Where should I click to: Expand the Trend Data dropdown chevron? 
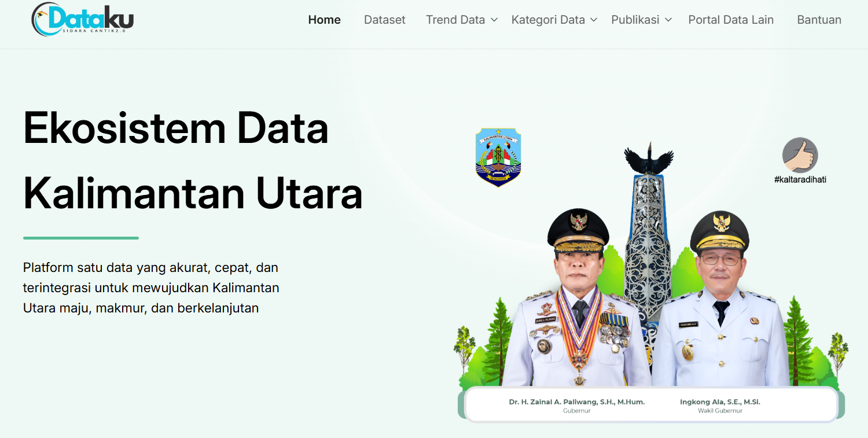point(494,20)
